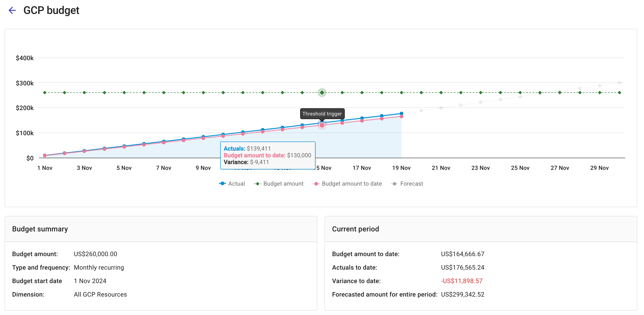Image resolution: width=644 pixels, height=315 pixels.
Task: Click the $300k y-axis label
Action: [25, 83]
